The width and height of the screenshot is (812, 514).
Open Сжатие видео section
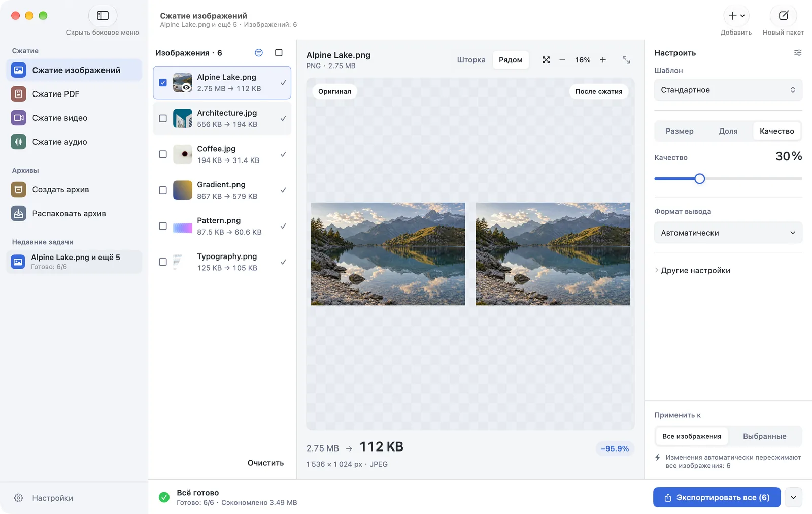pos(74,118)
